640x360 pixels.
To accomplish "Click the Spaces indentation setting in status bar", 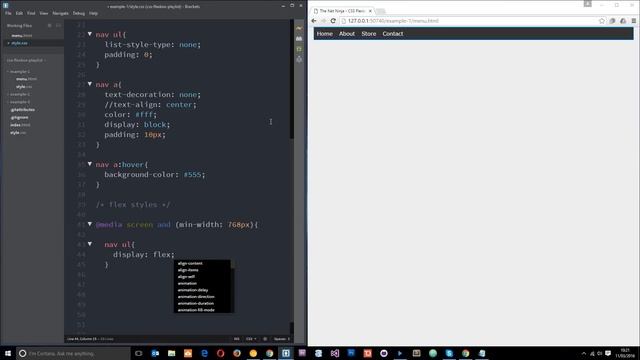I will (282, 339).
